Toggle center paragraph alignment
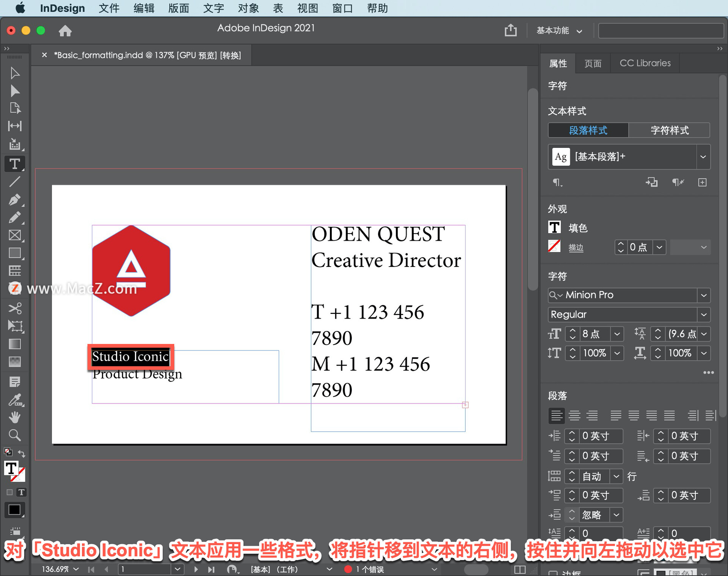Image resolution: width=728 pixels, height=576 pixels. 574,415
